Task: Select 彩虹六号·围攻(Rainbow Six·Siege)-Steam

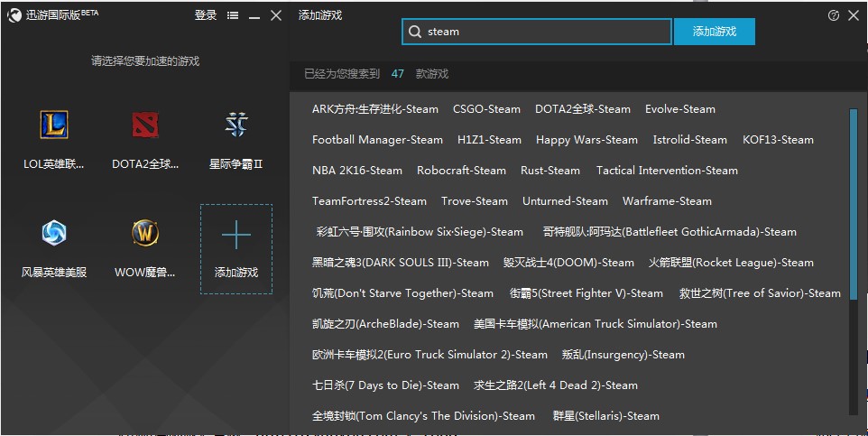Action: pos(419,232)
